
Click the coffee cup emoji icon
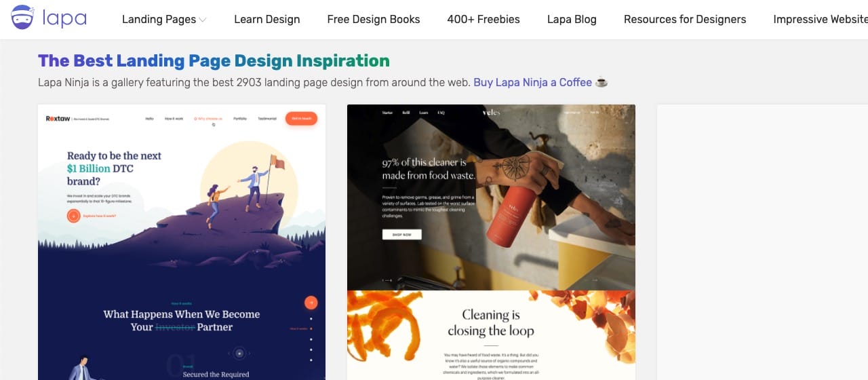[601, 82]
